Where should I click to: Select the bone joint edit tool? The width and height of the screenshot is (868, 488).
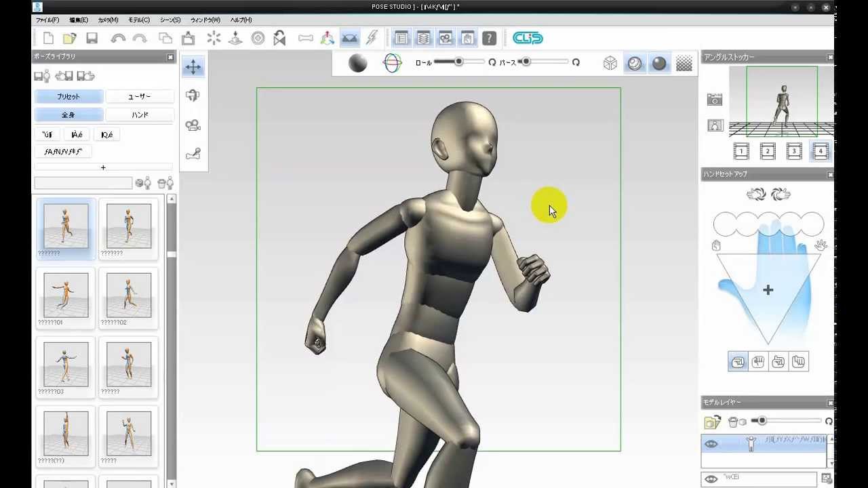(193, 154)
